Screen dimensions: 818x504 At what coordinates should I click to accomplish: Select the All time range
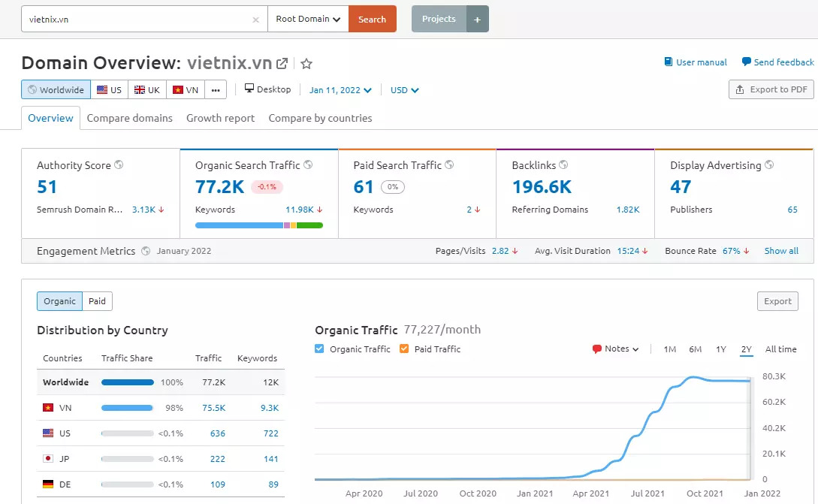tap(781, 349)
